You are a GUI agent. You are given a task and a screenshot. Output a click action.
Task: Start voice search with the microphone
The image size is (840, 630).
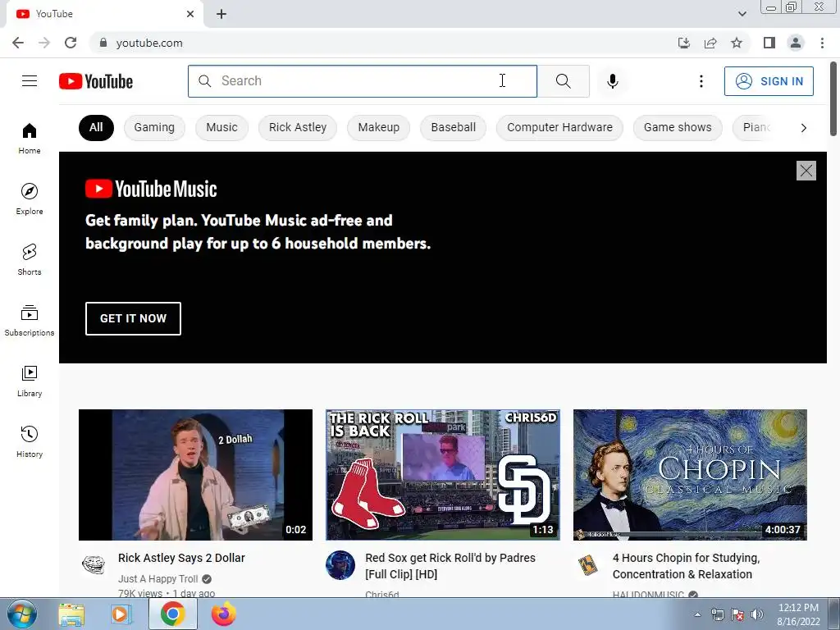tap(612, 81)
